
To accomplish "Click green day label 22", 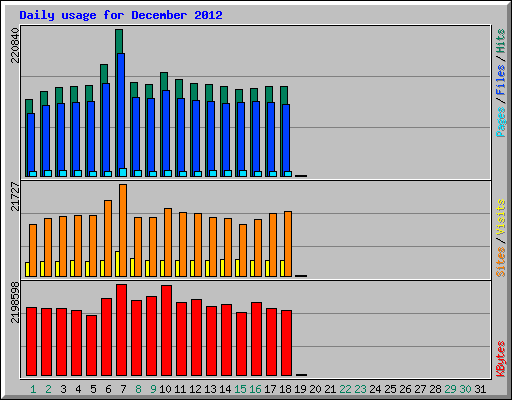I will point(345,389).
